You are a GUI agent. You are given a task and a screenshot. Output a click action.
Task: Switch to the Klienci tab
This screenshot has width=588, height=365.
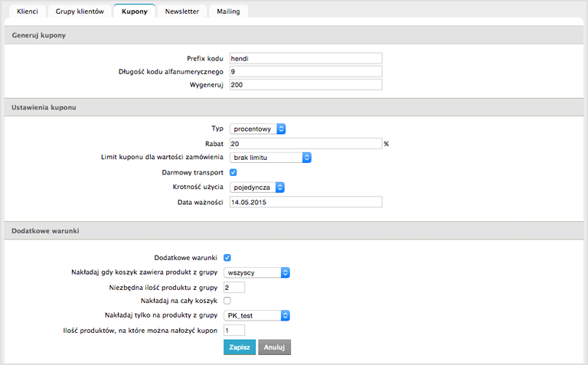point(27,11)
